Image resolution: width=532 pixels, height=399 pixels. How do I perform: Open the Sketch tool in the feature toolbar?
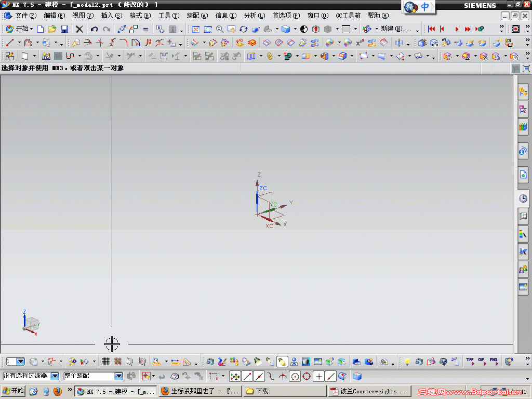point(9,56)
